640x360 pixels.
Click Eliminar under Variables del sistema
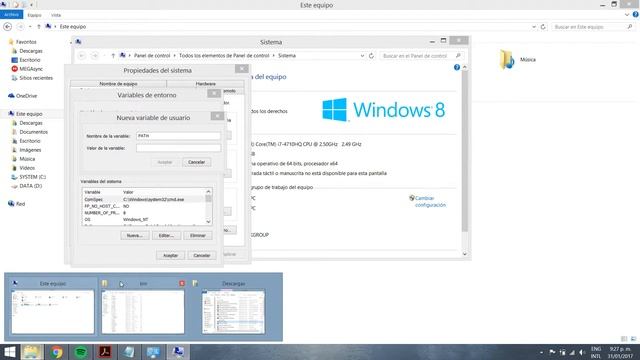click(x=198, y=236)
